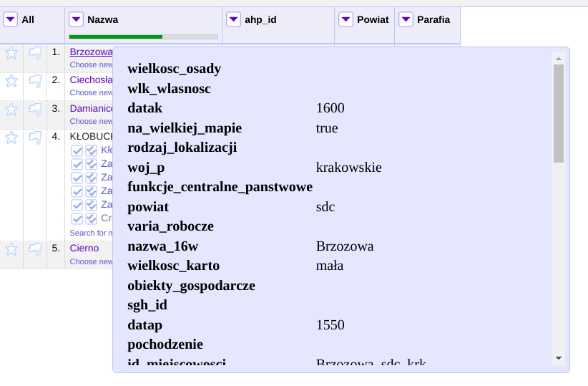The width and height of the screenshot is (588, 386).
Task: Open the Nazwa column dropdown menu
Action: pyautogui.click(x=76, y=19)
